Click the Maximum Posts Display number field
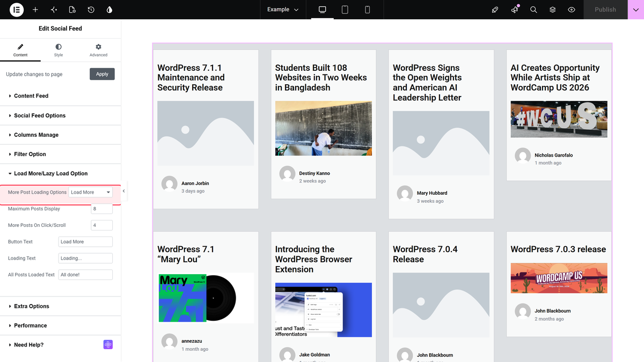The height and width of the screenshot is (362, 644). click(102, 209)
